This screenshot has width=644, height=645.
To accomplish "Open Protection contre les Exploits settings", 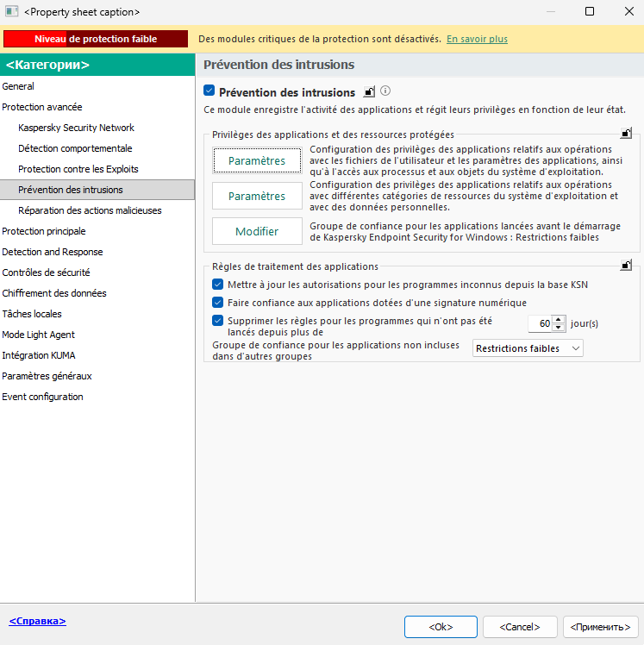I will [x=97, y=169].
